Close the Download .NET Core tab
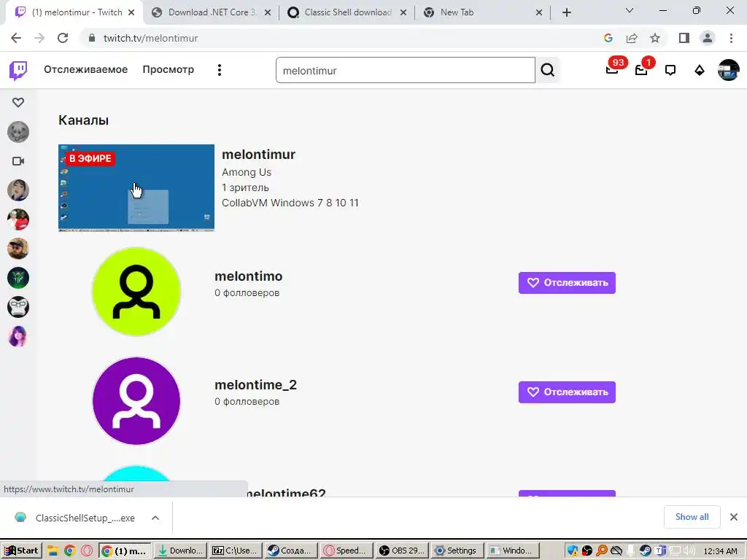Screen dimensions: 747x560 coord(268,12)
